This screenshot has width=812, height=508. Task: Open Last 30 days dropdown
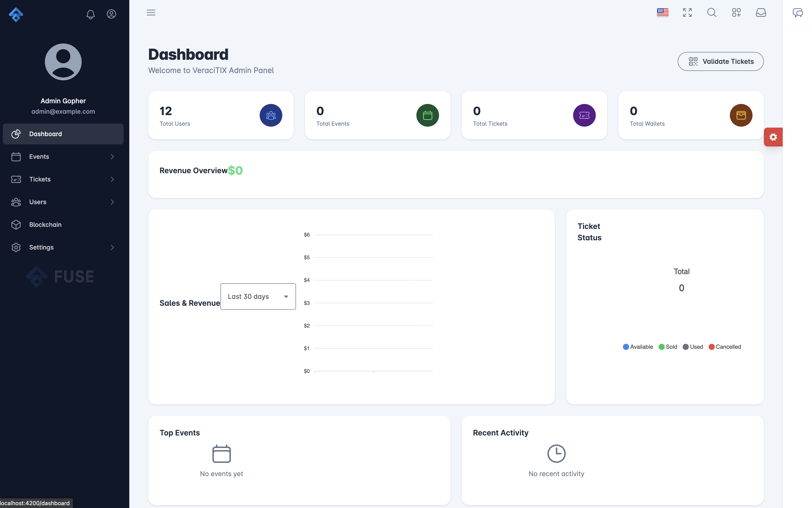pyautogui.click(x=258, y=296)
